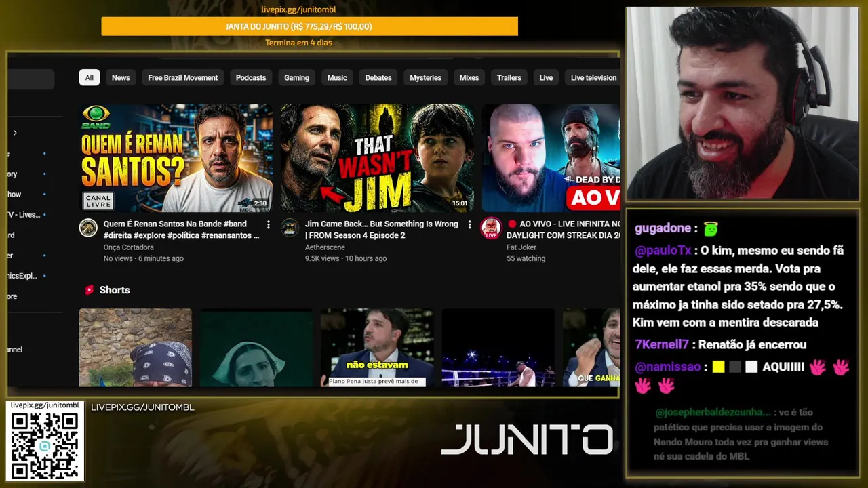Click the livepix.gg/junitombl link at top

[299, 9]
